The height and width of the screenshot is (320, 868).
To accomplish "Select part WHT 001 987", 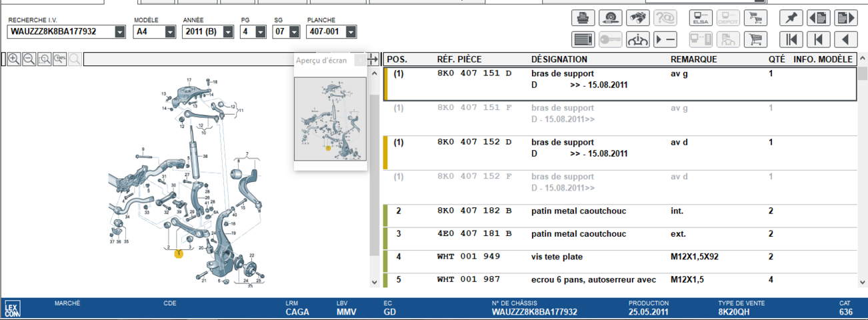I will coord(620,281).
